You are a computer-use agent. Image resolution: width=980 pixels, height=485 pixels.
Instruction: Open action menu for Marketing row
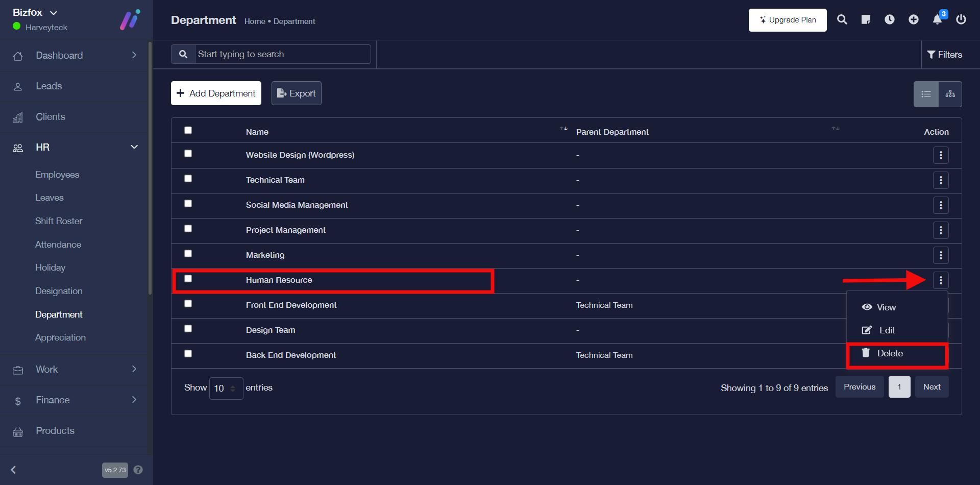(x=941, y=255)
